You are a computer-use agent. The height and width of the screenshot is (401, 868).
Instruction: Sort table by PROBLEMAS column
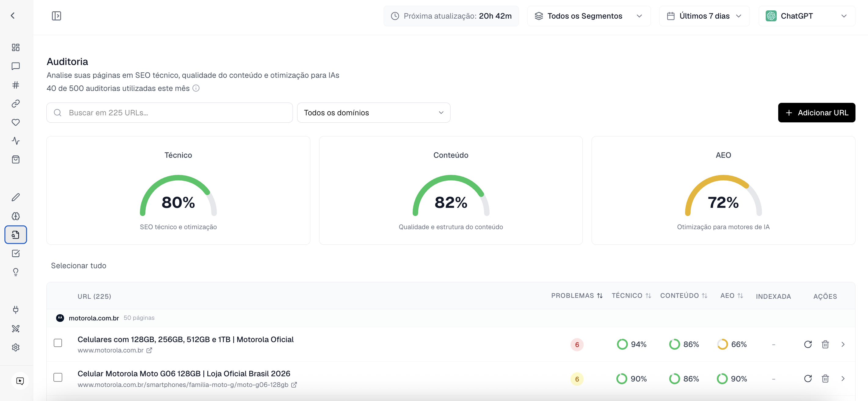click(x=577, y=296)
